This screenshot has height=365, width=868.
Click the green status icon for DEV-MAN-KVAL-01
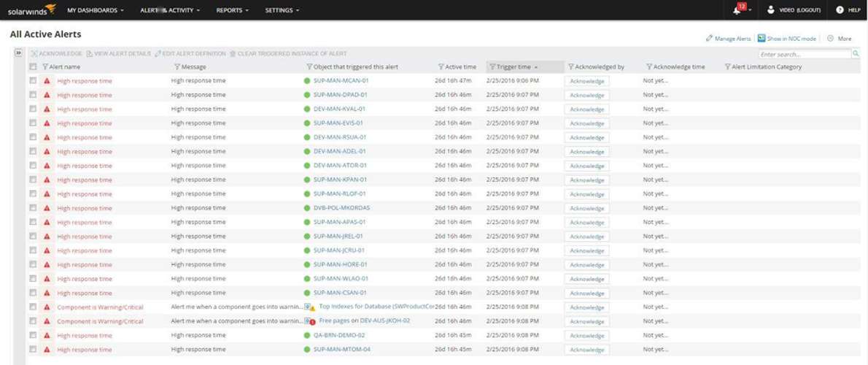(x=307, y=109)
